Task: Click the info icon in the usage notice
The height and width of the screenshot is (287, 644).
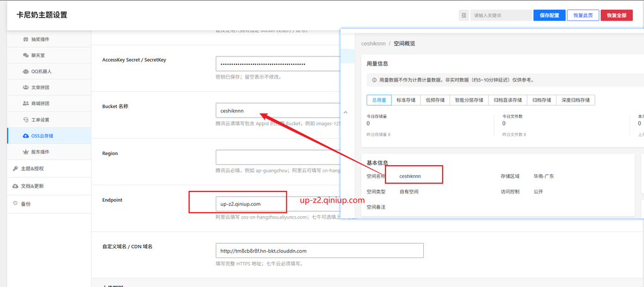Action: (x=374, y=80)
